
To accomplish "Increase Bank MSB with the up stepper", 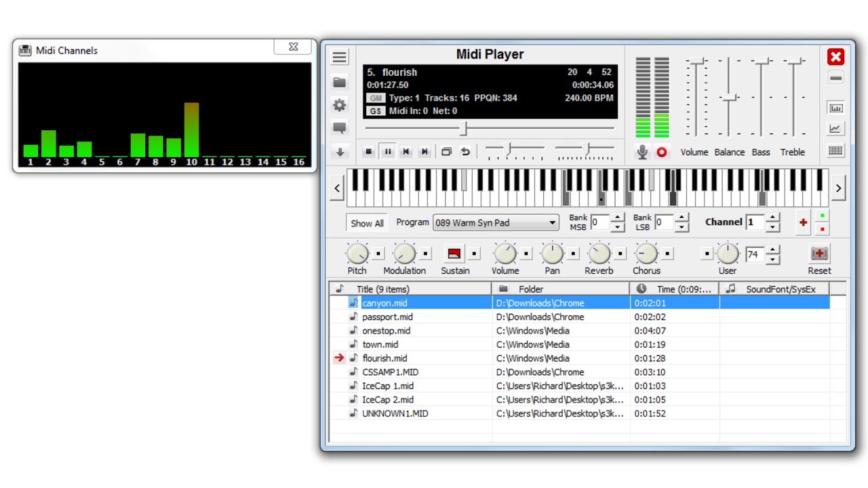I will click(617, 218).
